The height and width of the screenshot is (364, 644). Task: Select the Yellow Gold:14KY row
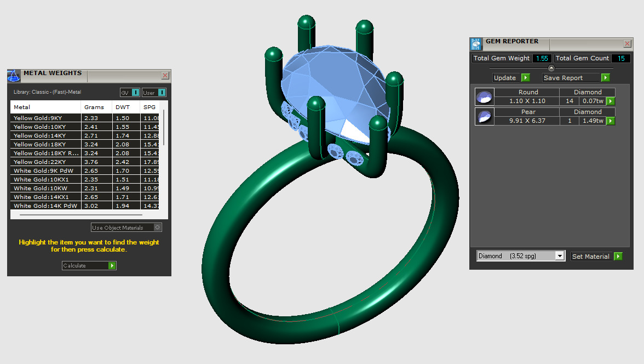[84, 135]
